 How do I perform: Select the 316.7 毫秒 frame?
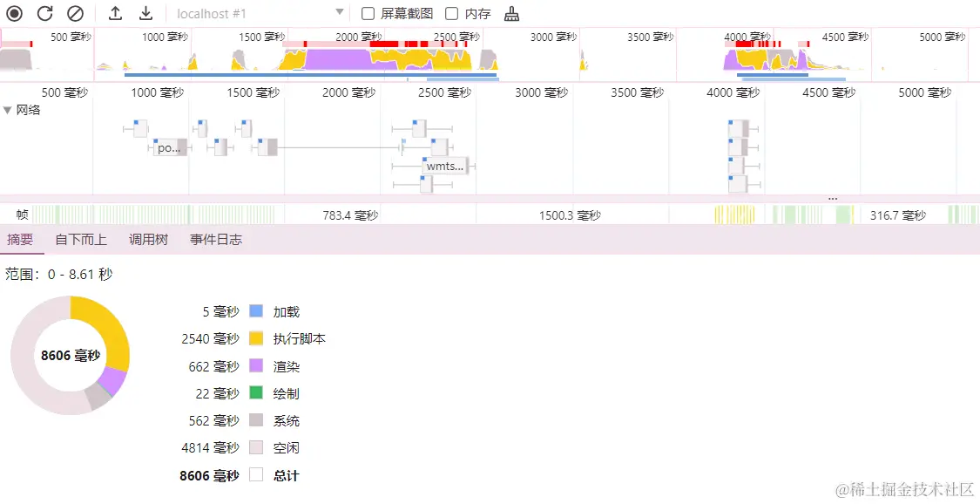pyautogui.click(x=898, y=215)
